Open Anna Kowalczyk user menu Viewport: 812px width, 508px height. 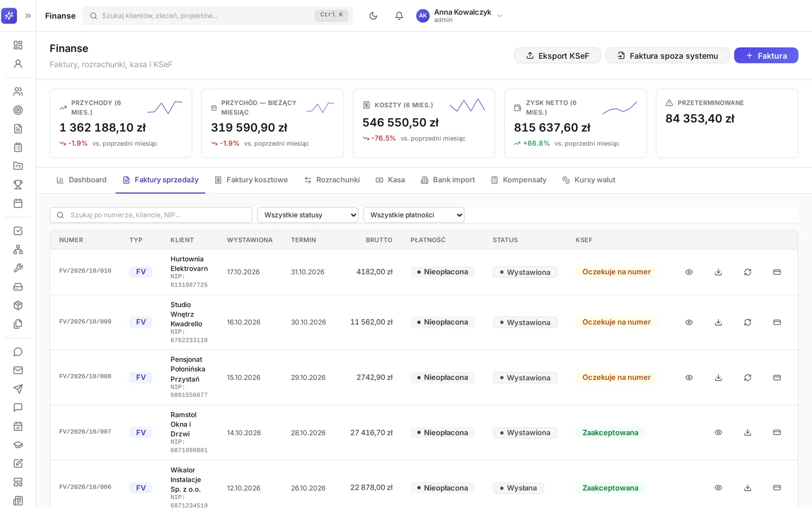point(459,16)
